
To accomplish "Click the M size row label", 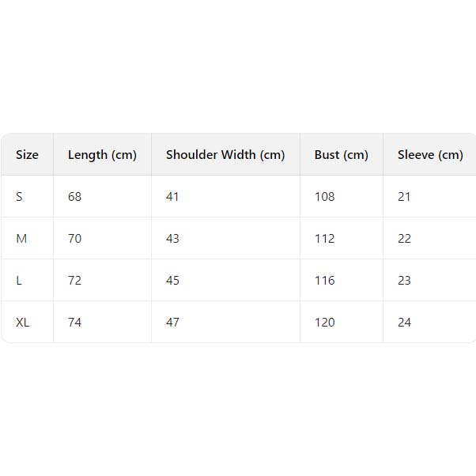I will 21,239.
